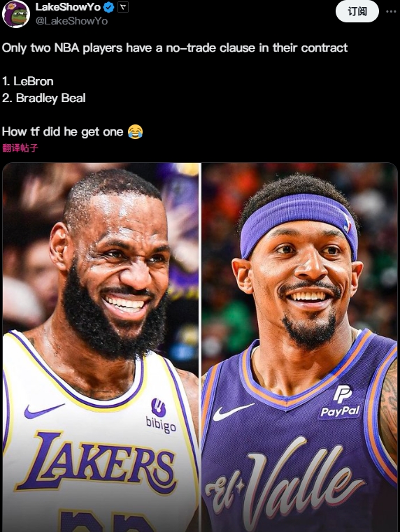Click the bibigo logo on the Lakers jersey
This screenshot has height=532, width=400.
[160, 416]
